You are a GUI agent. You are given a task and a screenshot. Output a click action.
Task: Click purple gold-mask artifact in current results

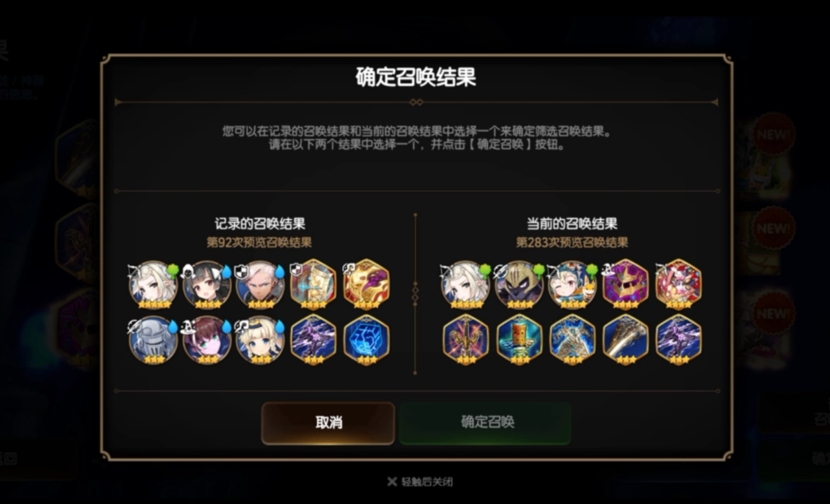625,284
